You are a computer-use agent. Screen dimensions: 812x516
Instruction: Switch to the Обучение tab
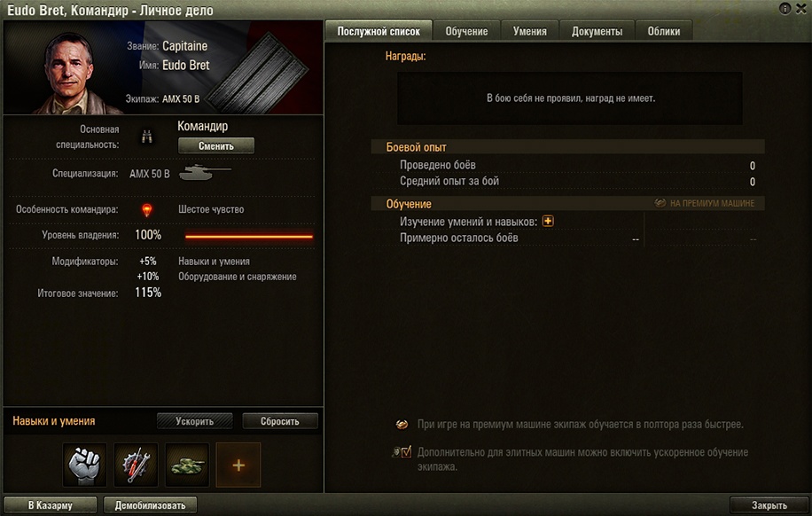click(x=466, y=31)
